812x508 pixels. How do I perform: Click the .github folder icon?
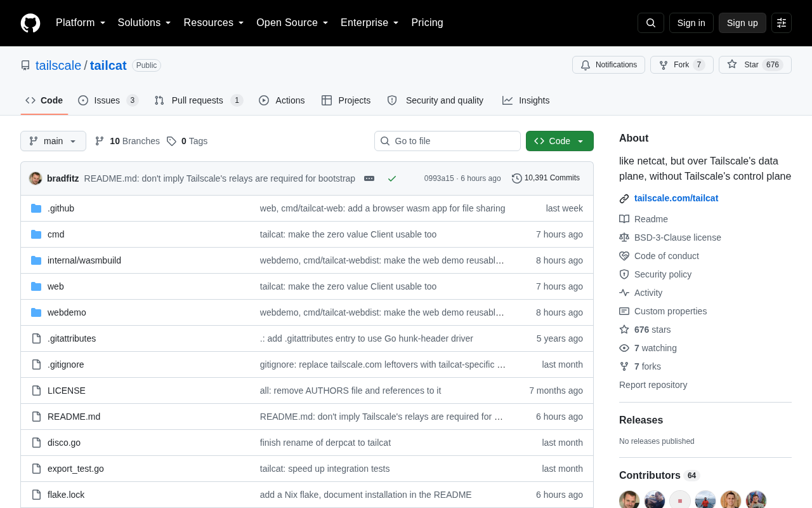pyautogui.click(x=36, y=208)
